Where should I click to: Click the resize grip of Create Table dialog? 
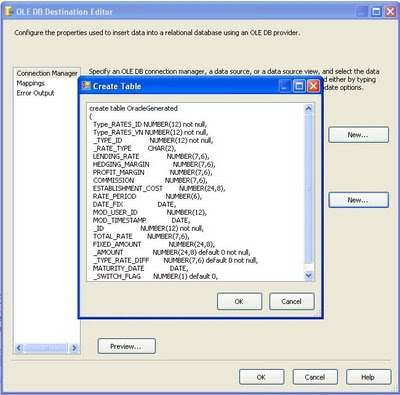pyautogui.click(x=318, y=313)
